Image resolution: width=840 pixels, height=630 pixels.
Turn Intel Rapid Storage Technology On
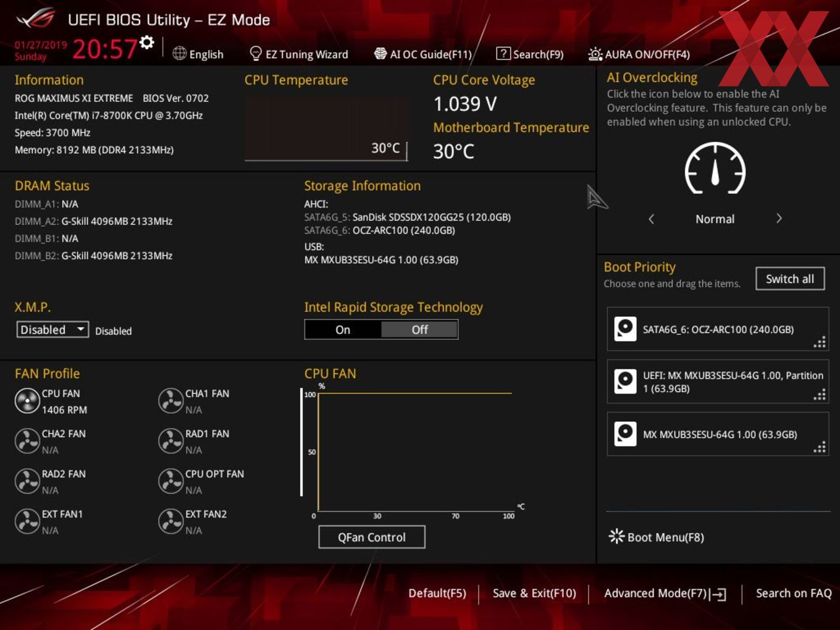pyautogui.click(x=343, y=330)
